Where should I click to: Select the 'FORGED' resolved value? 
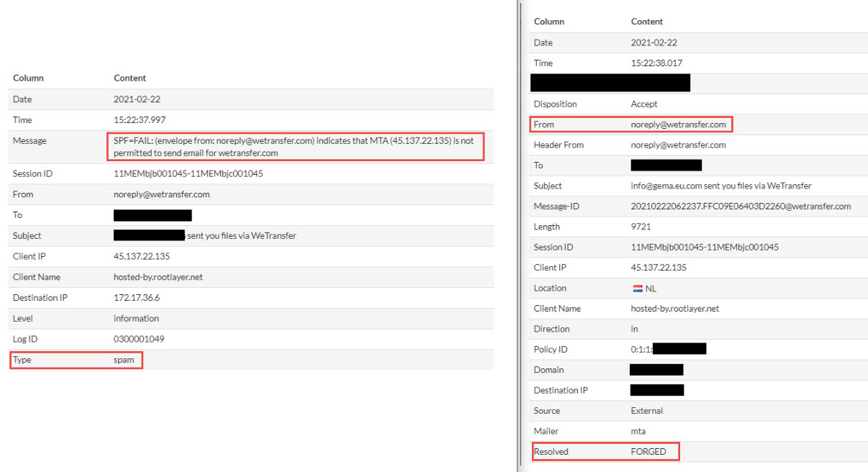[649, 452]
